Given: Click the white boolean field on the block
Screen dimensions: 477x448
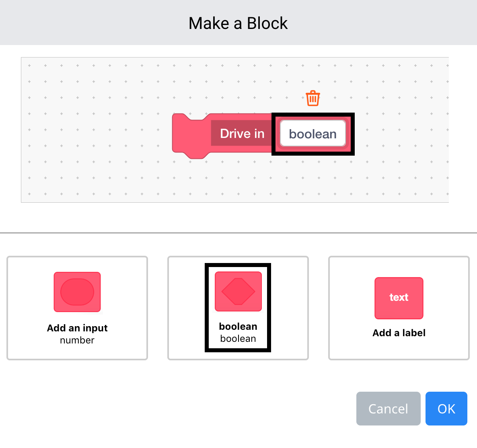Looking at the screenshot, I should (x=313, y=134).
